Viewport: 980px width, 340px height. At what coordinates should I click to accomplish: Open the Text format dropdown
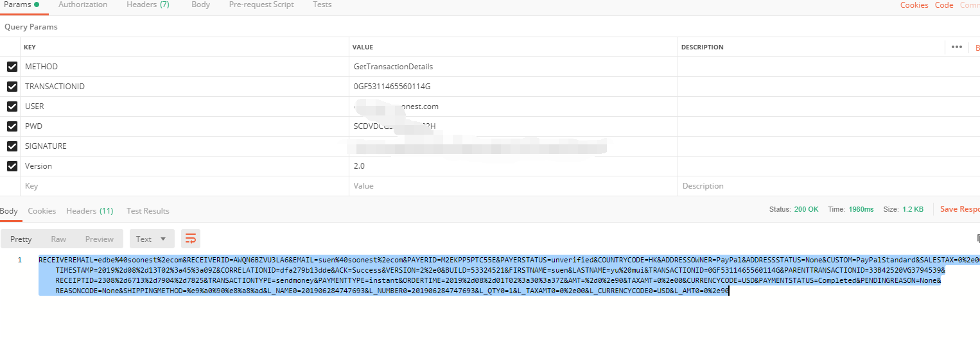[x=152, y=239]
